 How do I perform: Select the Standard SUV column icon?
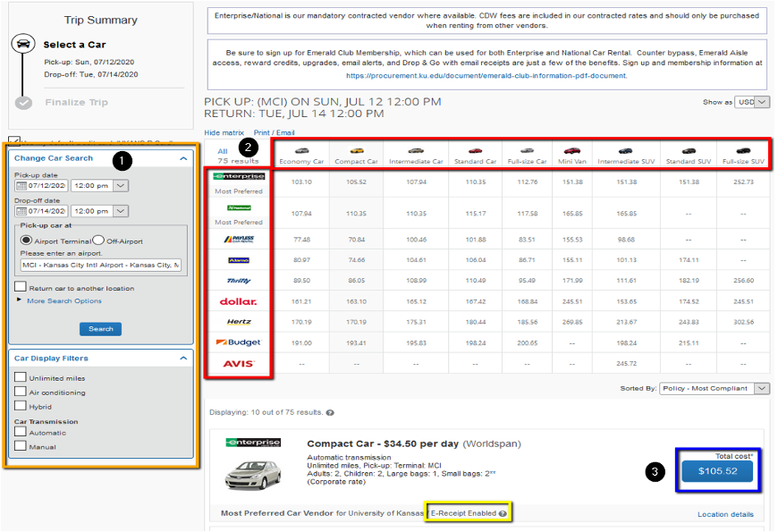pyautogui.click(x=689, y=150)
